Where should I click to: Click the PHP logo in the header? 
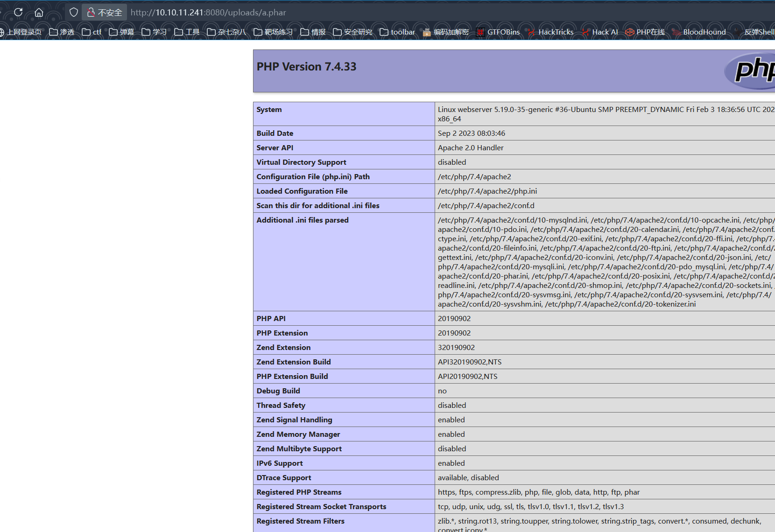click(x=753, y=70)
